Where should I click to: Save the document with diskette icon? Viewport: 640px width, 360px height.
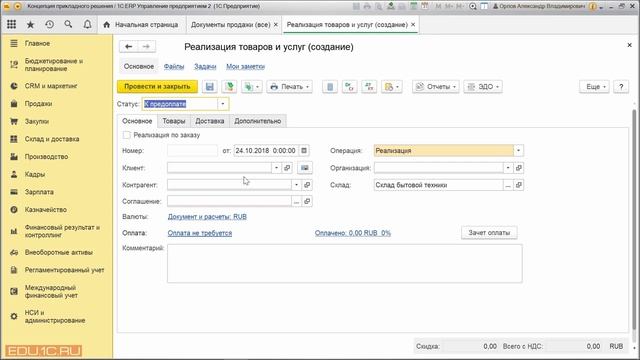tap(209, 87)
